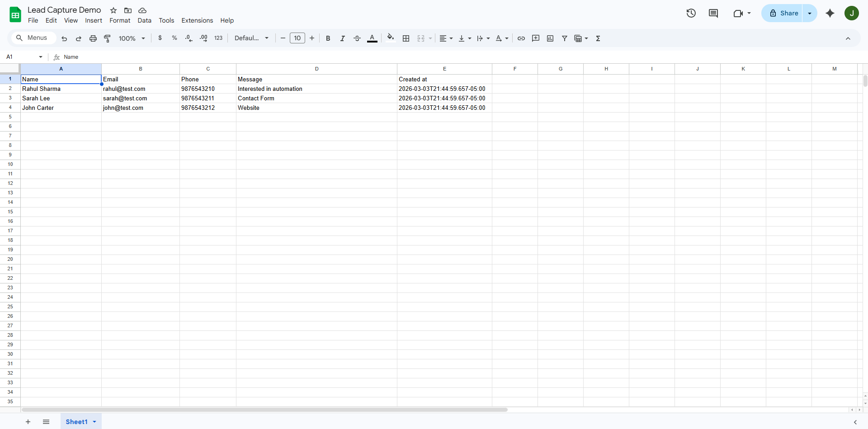Collapse the toolbar with up chevron

[x=848, y=38]
